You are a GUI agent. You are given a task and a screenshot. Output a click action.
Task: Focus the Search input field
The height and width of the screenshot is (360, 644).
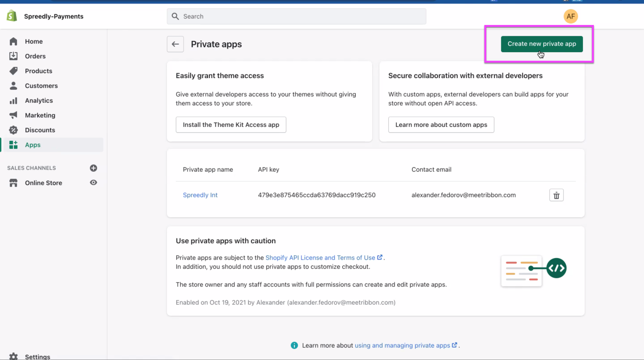pyautogui.click(x=300, y=16)
